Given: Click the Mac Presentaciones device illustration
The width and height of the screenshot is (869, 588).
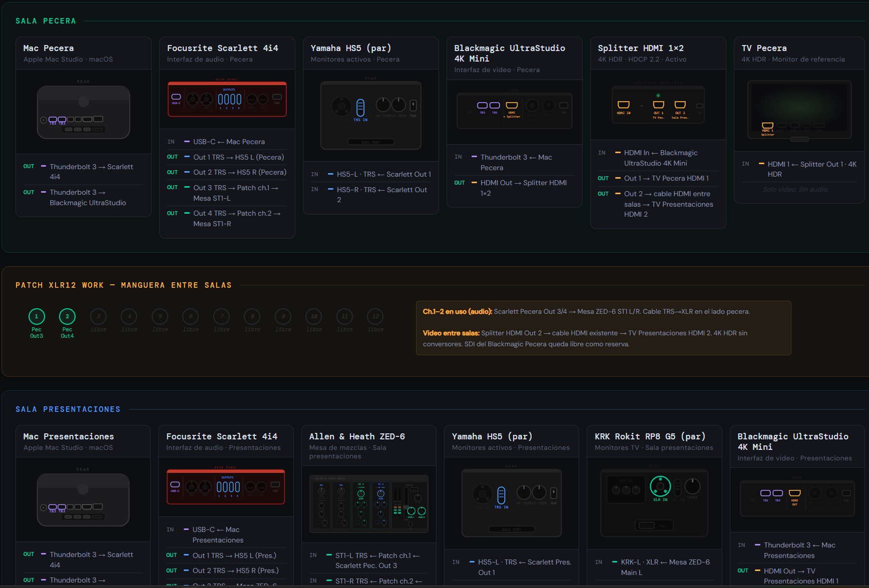Looking at the screenshot, I should pos(83,500).
